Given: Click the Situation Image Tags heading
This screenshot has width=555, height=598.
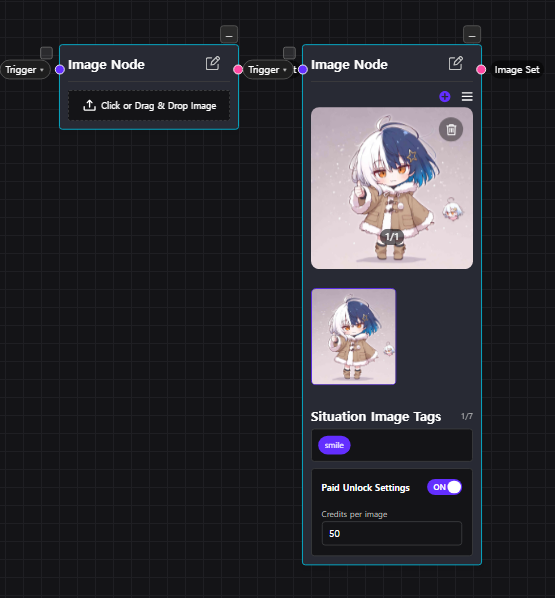Looking at the screenshot, I should tap(376, 416).
